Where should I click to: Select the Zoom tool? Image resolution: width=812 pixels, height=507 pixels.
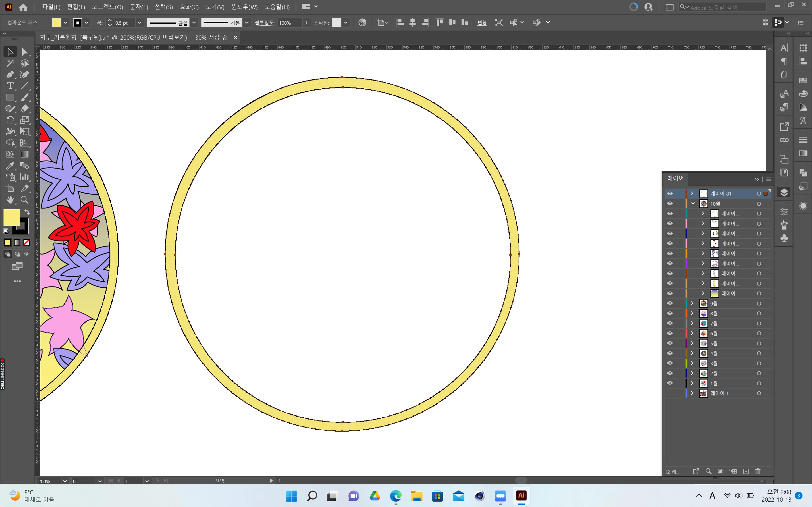point(24,200)
